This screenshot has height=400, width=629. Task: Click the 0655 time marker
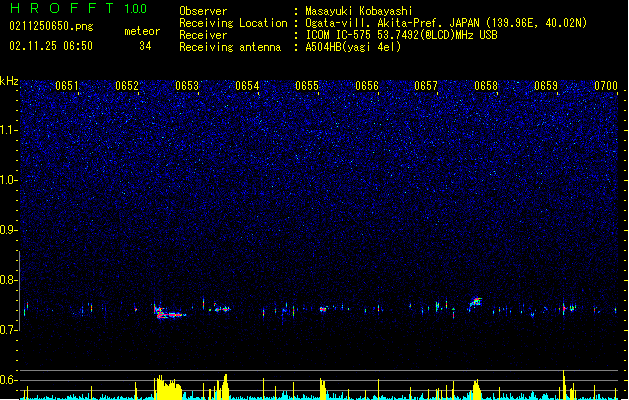coord(307,86)
